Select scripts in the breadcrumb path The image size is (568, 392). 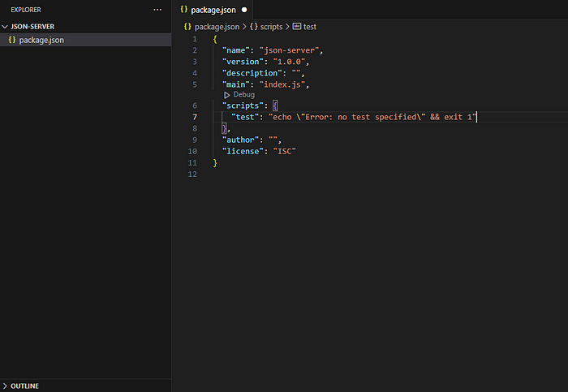[x=271, y=27]
